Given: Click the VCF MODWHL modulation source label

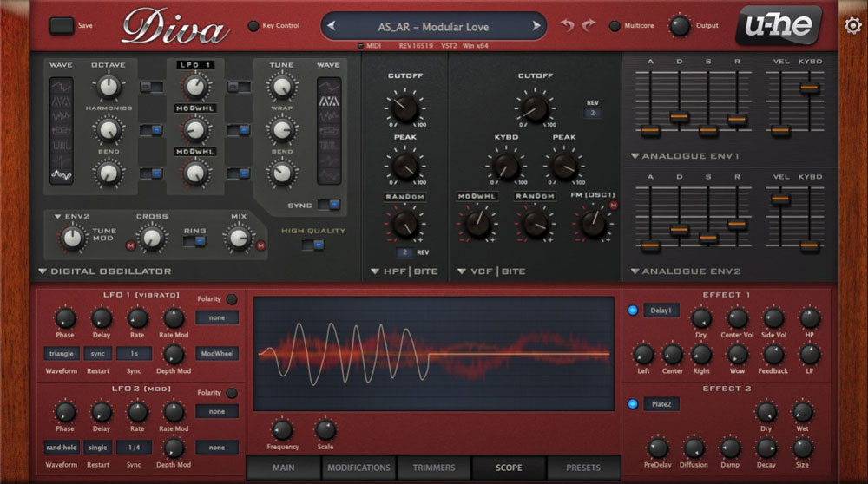Looking at the screenshot, I should pyautogui.click(x=477, y=196).
